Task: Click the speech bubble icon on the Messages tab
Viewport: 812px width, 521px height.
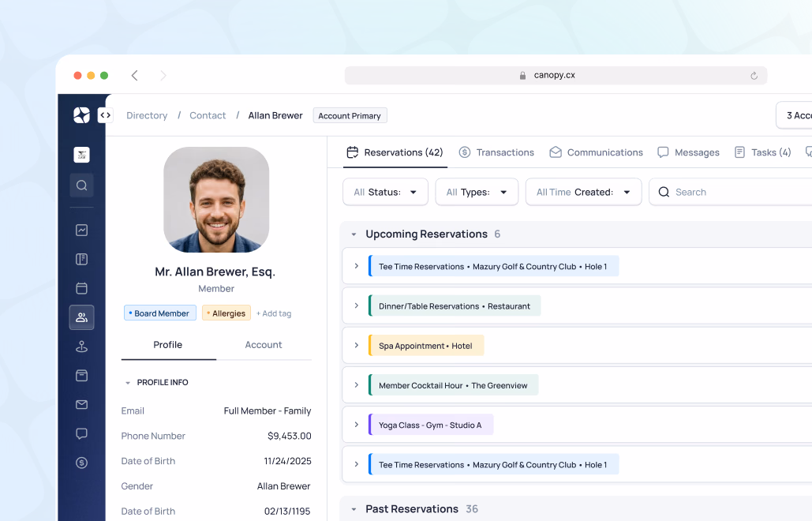Action: pyautogui.click(x=663, y=152)
